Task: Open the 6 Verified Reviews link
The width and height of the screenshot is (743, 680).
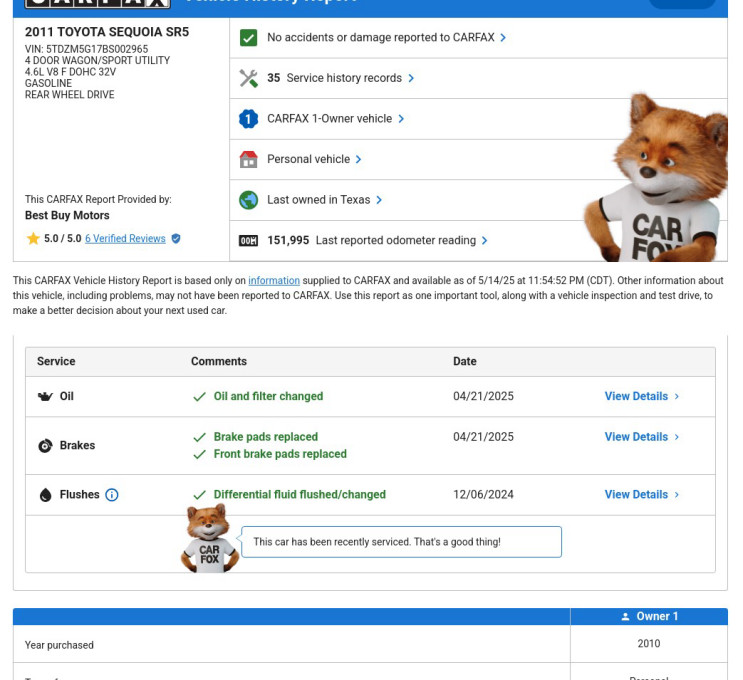Action: [x=125, y=239]
